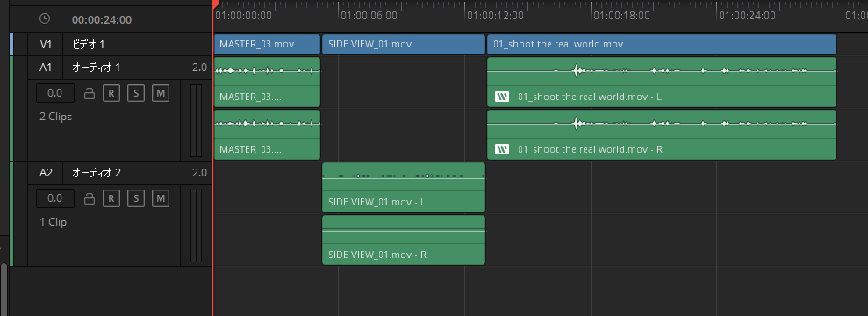Image resolution: width=868 pixels, height=316 pixels.
Task: Lock the オーディオ 1 track
Action: coord(90,94)
